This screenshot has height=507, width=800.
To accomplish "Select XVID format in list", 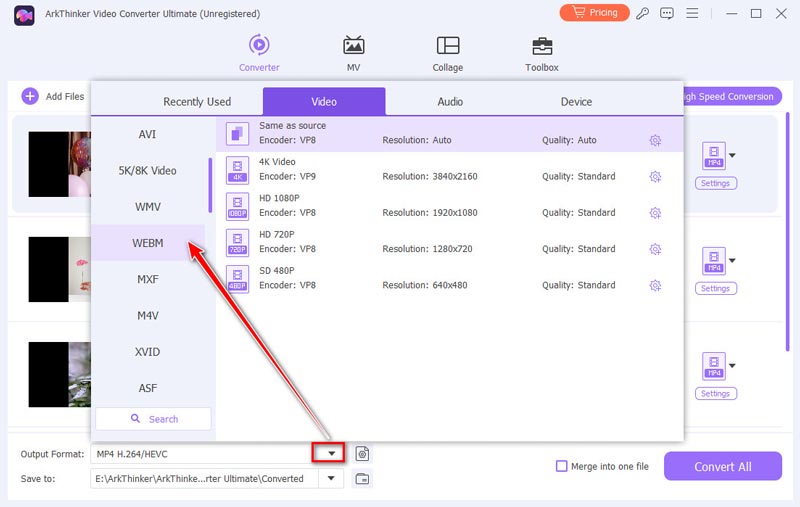I will 147,351.
